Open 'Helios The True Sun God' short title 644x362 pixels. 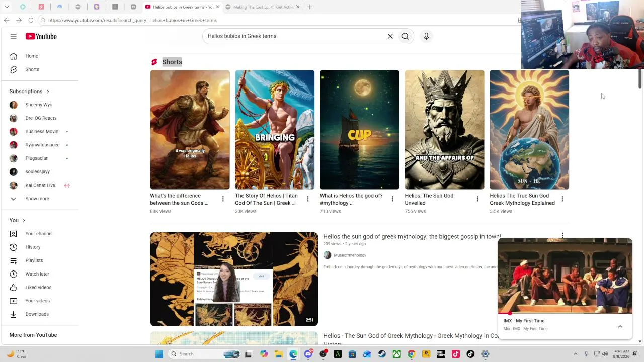[x=522, y=199]
